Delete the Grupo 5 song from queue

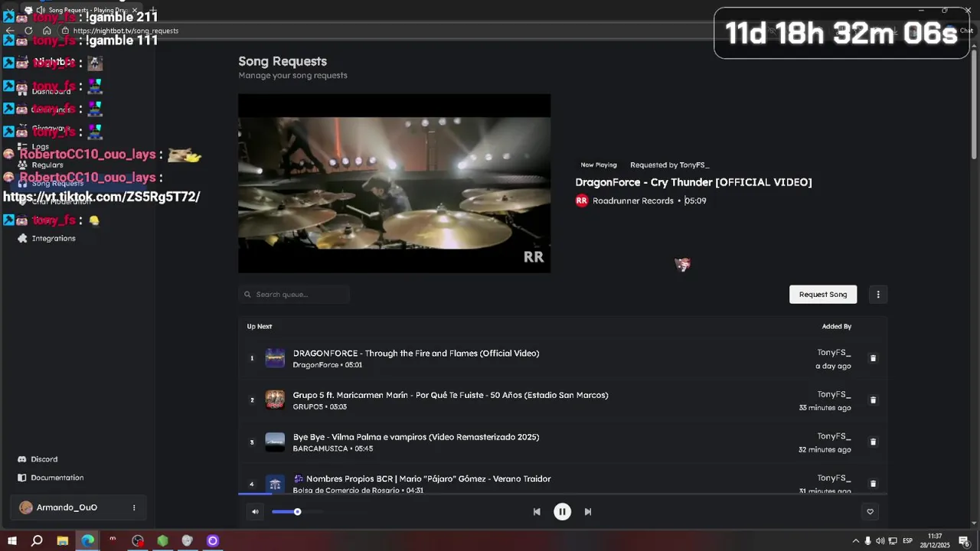coord(873,400)
